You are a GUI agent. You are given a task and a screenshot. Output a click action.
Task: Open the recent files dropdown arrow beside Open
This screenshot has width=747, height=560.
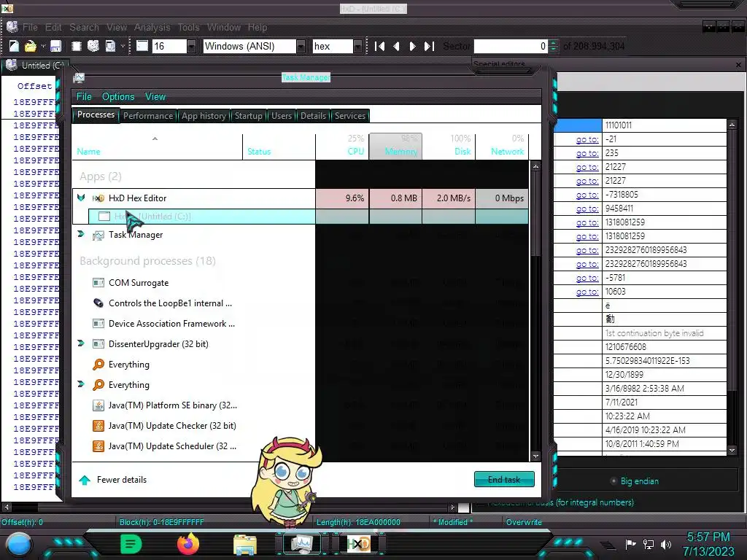click(43, 46)
